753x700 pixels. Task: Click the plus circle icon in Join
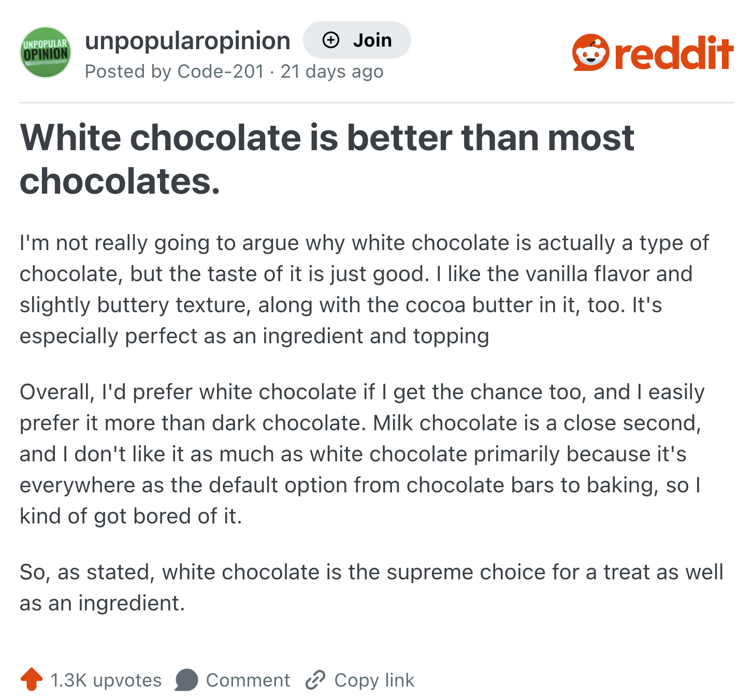click(x=330, y=40)
